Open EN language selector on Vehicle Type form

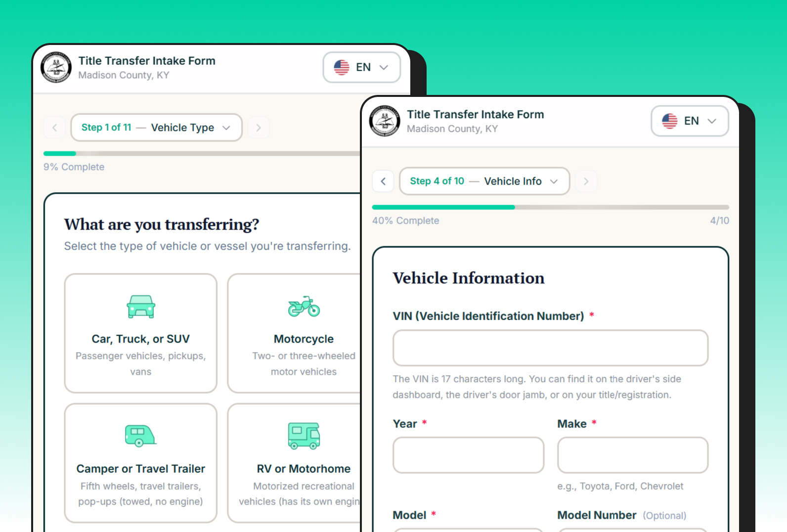pos(361,68)
